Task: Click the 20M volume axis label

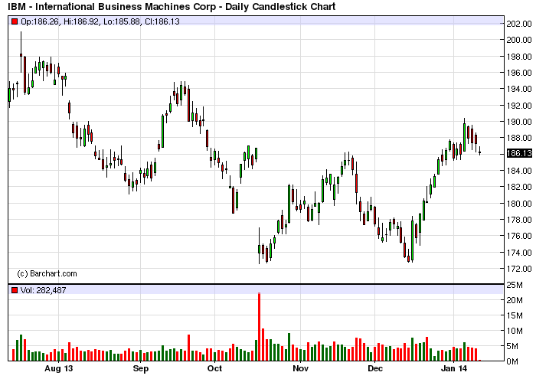Action: click(514, 300)
